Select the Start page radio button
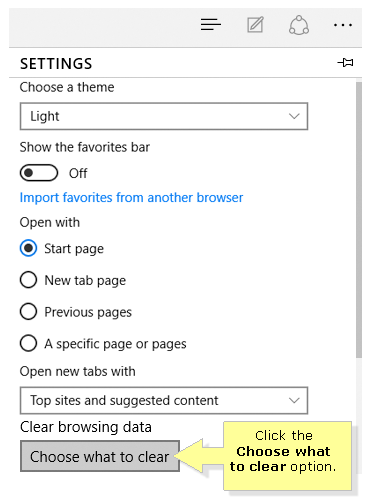The image size is (366, 500). [x=28, y=248]
